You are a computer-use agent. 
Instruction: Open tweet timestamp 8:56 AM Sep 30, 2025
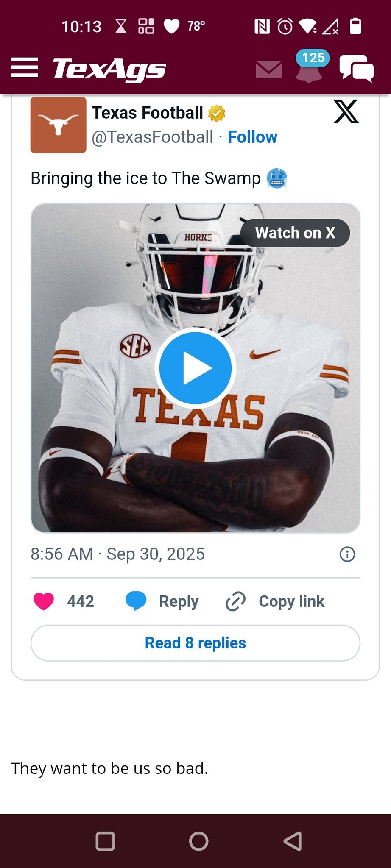pos(117,554)
